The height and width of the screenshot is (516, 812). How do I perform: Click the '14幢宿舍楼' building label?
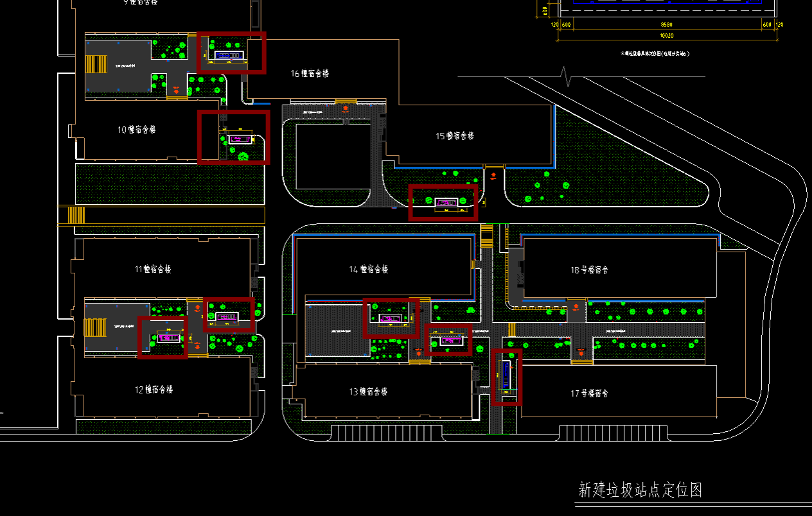[369, 269]
